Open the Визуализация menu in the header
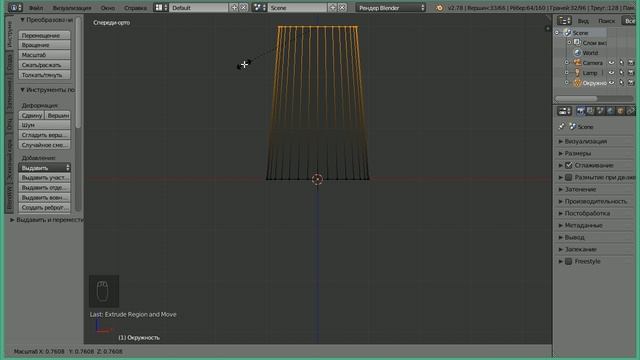The height and width of the screenshot is (360, 640). 72,8
